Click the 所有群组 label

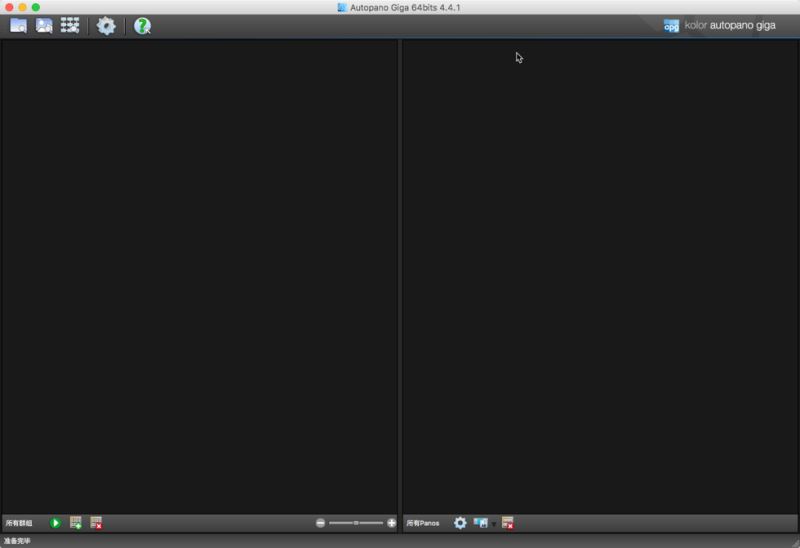tap(19, 523)
